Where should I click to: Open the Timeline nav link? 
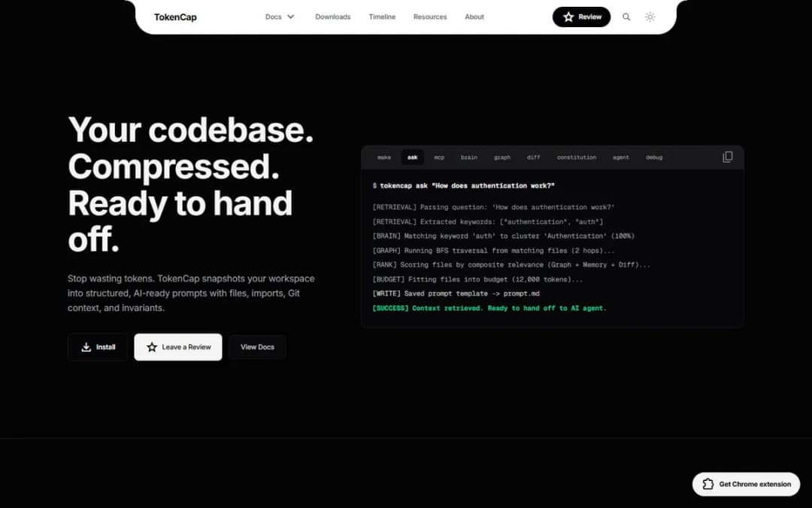382,17
